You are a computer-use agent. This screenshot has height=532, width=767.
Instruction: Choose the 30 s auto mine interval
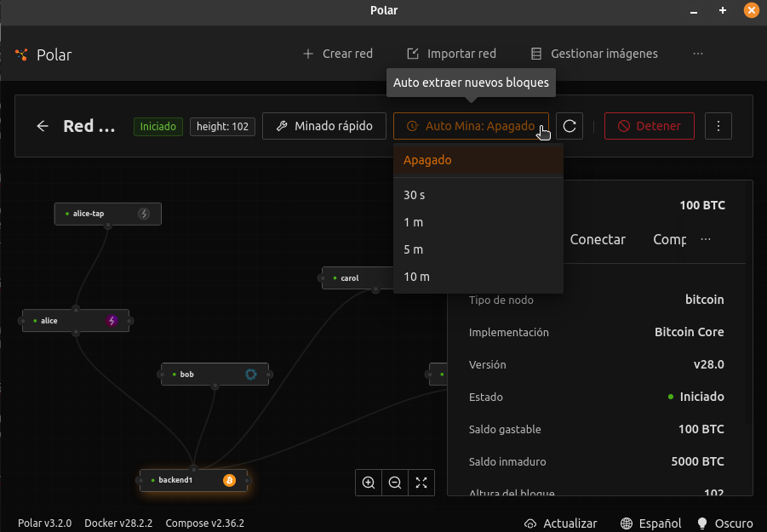(415, 195)
